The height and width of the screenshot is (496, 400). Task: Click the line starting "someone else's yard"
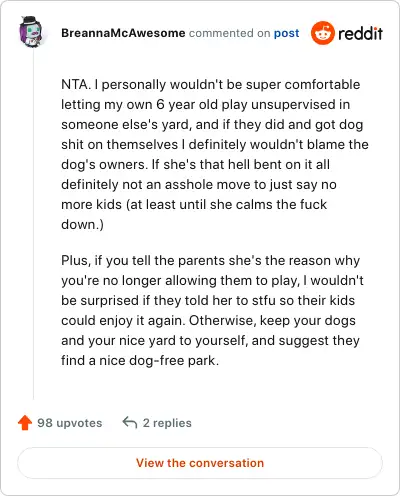pyautogui.click(x=212, y=124)
